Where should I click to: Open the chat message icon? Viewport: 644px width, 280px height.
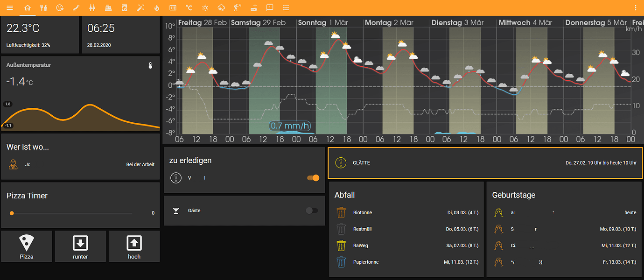pyautogui.click(x=269, y=7)
